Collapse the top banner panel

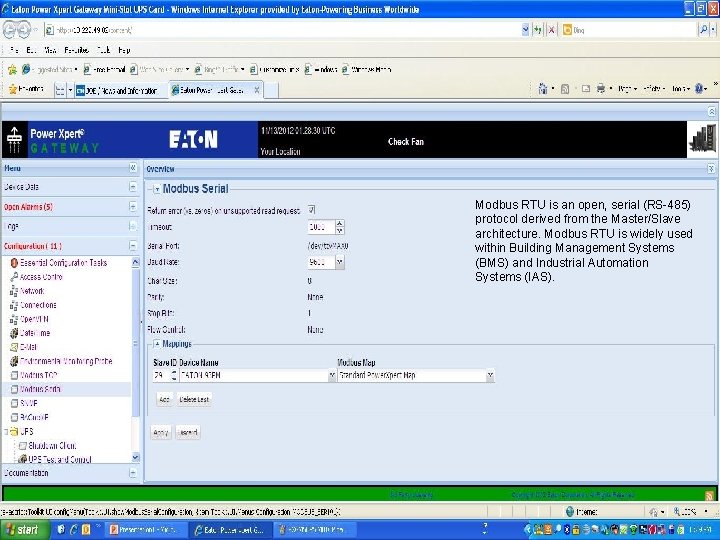coord(711,111)
